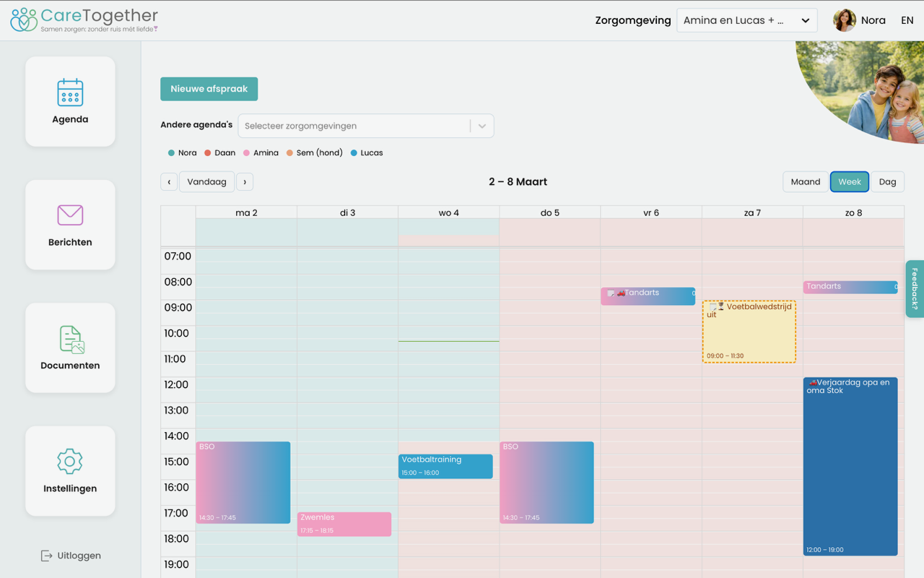Toggle Amina in the agenda legend
924x578 pixels.
[261, 153]
